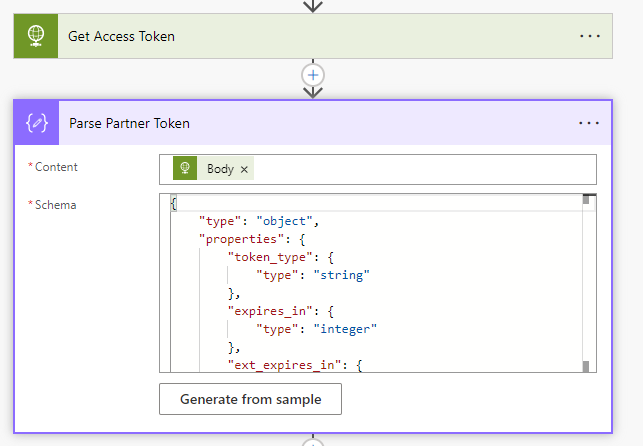Click the globe icon inside the Body token
Screen dimensions: 643x446
184,169
